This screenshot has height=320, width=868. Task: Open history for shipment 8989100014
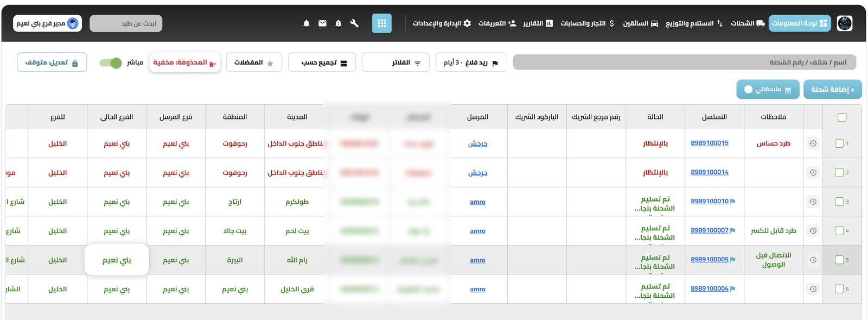pos(813,173)
